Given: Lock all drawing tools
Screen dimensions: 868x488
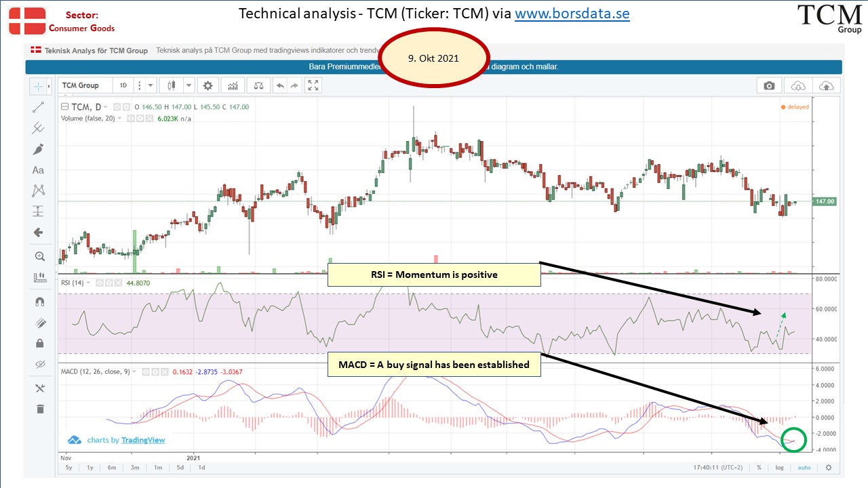Looking at the screenshot, I should point(39,343).
